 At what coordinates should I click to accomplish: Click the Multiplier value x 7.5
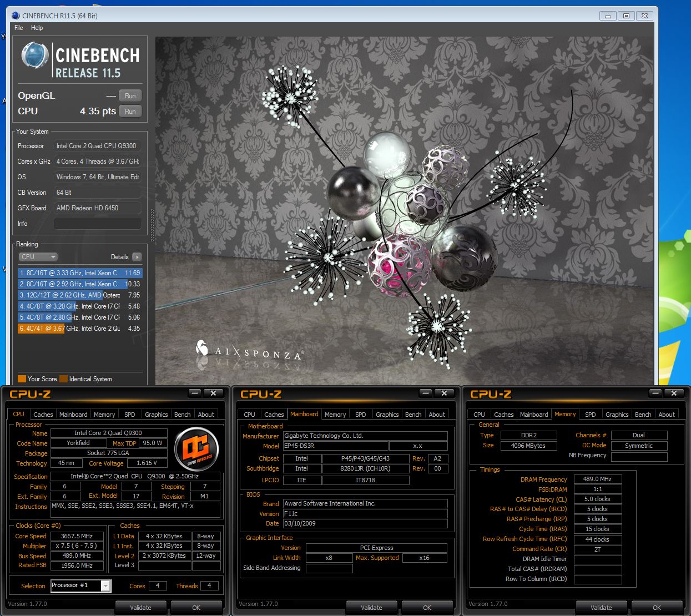77,546
